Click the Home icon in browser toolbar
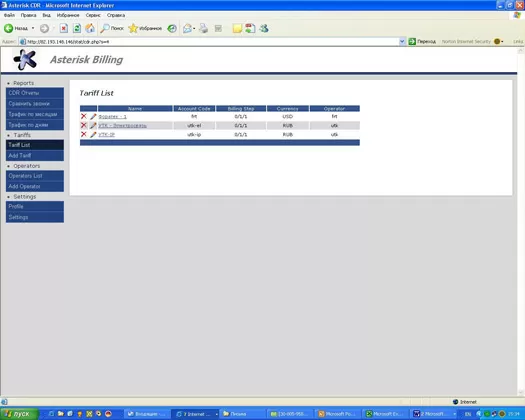Viewport: 525px width, 420px height. (90, 28)
